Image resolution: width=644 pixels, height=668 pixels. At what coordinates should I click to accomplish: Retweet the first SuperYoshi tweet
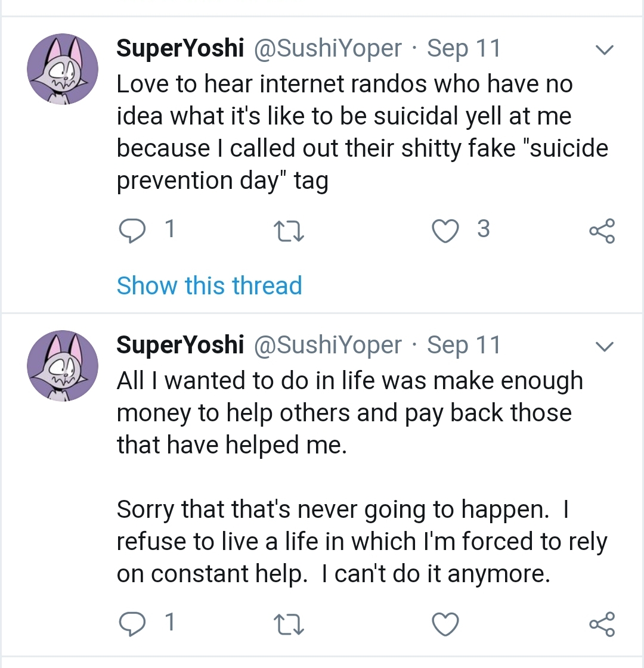[x=288, y=231]
